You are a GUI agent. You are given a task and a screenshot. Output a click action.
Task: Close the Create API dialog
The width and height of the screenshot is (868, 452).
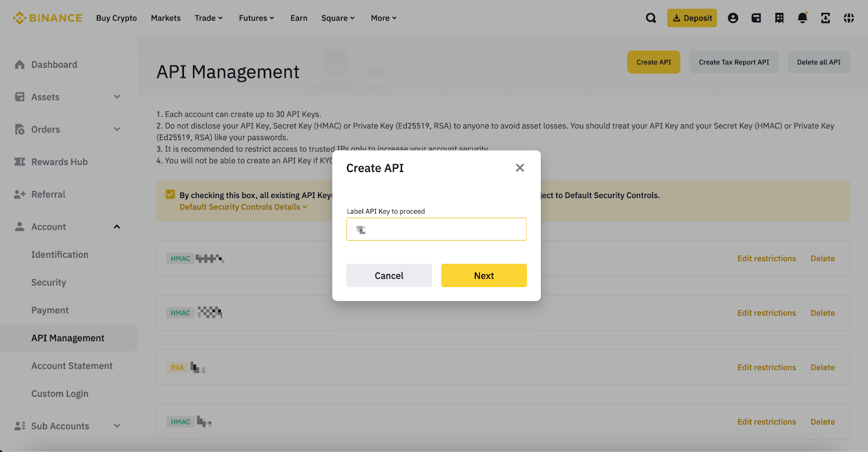pos(520,168)
